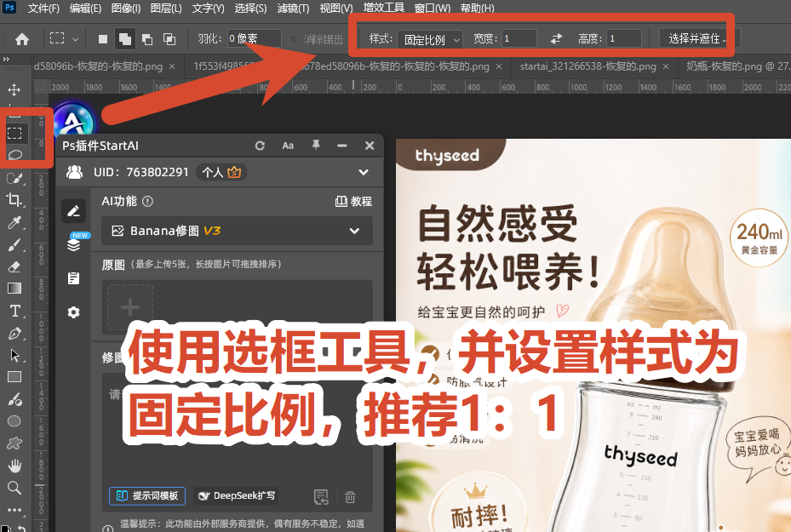
Task: Toggle the pin icon on StartAI panel
Action: tap(316, 146)
